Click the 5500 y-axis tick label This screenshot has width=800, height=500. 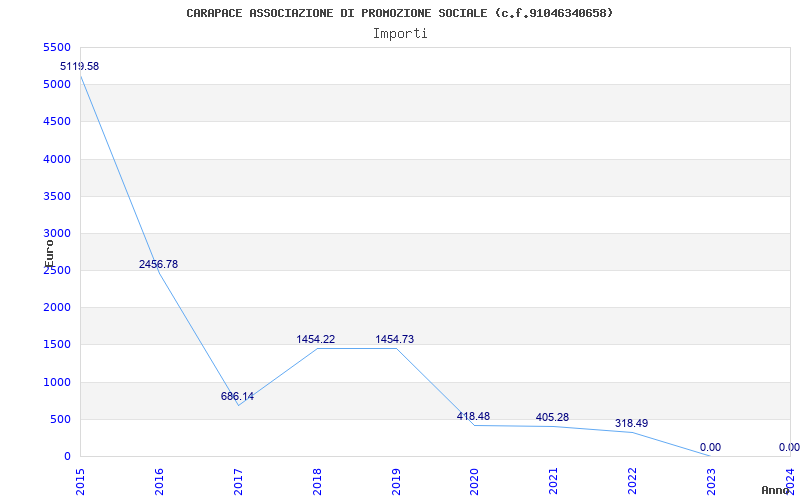click(58, 47)
